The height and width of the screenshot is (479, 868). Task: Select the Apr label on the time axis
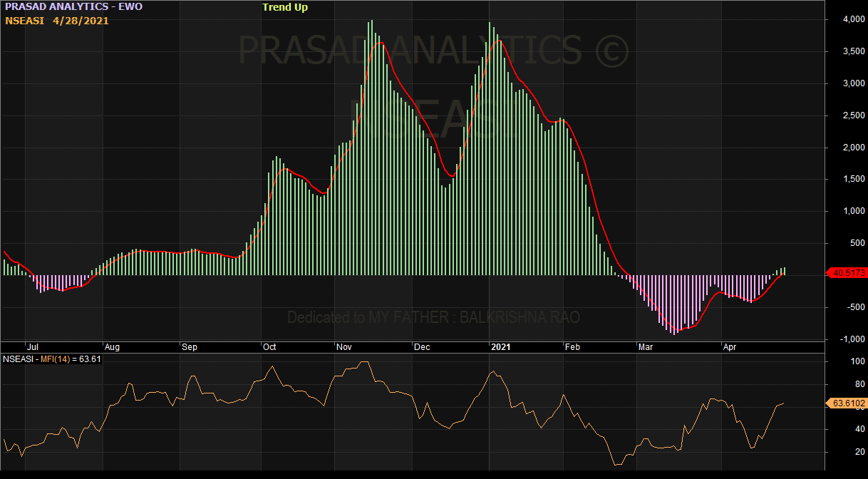click(730, 347)
